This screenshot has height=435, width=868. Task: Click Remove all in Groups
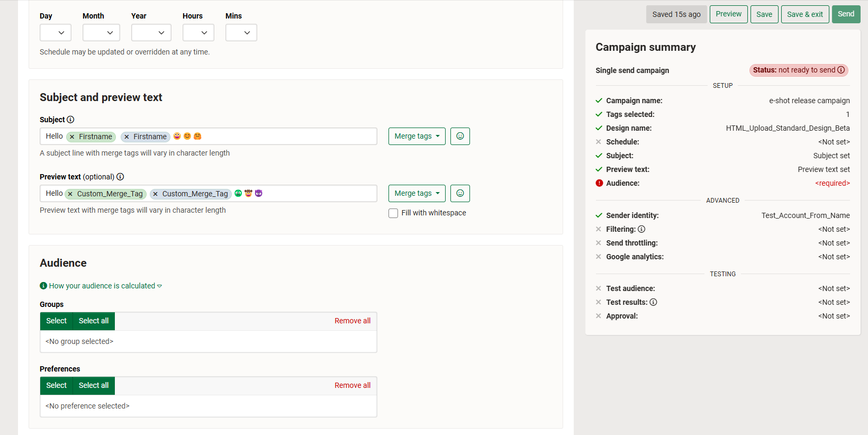pos(352,321)
